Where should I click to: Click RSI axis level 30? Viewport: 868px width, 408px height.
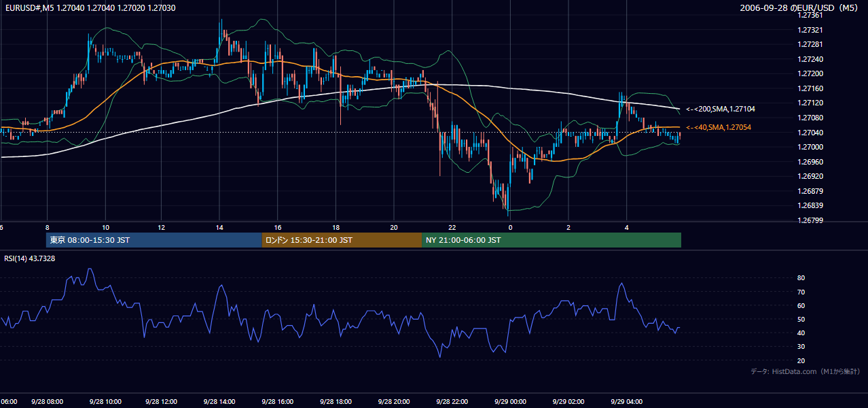[801, 347]
